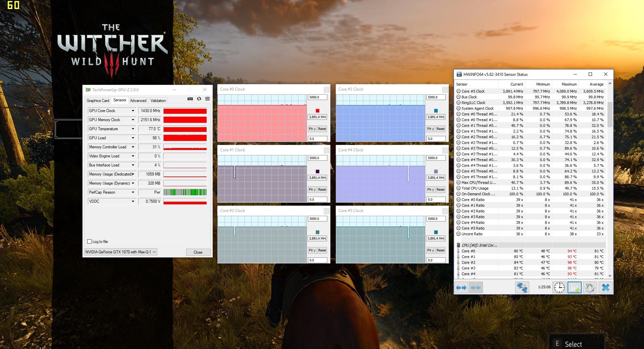The height and width of the screenshot is (349, 644).
Task: Open the GPU-Z hamburger menu
Action: tap(207, 99)
